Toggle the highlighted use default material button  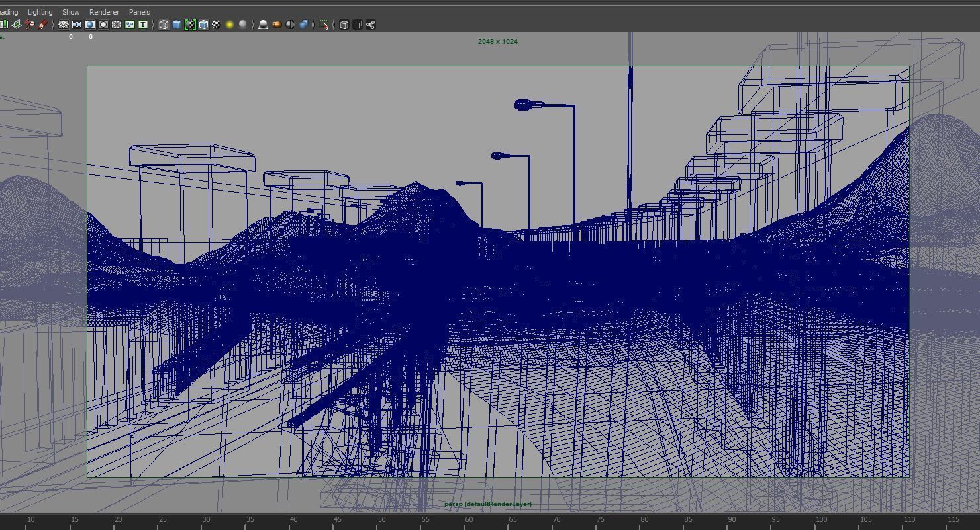point(190,25)
